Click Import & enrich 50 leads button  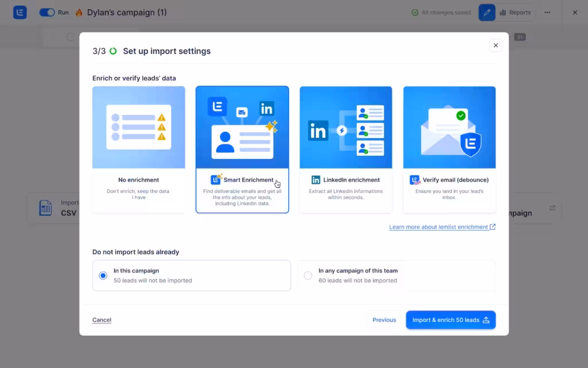[x=450, y=320]
